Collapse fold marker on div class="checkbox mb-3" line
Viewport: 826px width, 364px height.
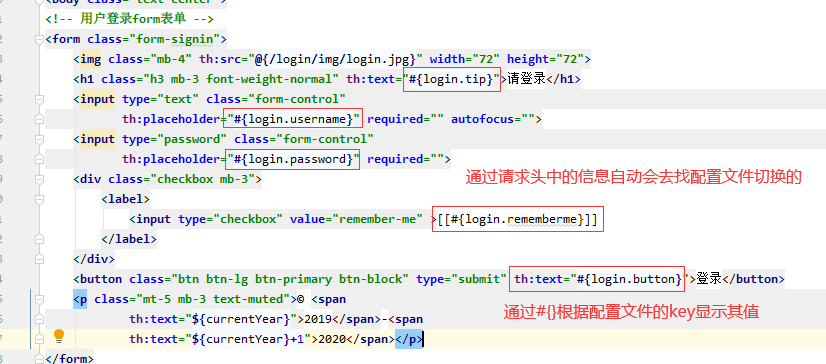coord(38,179)
